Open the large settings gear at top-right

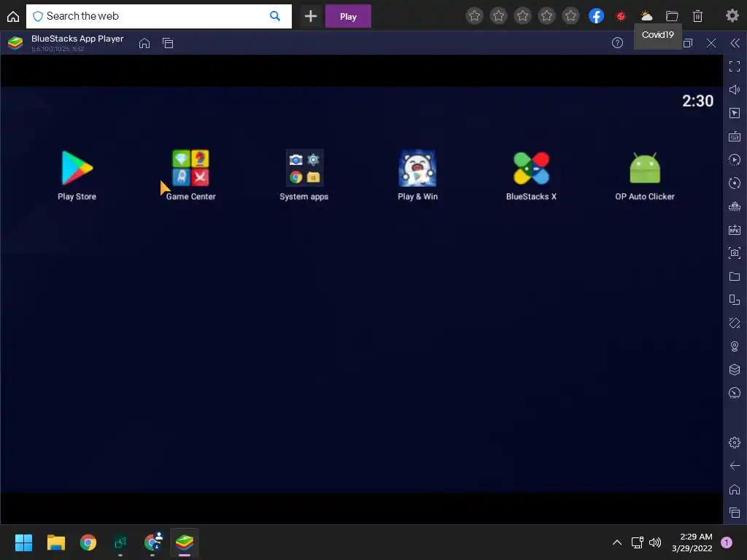pos(732,16)
